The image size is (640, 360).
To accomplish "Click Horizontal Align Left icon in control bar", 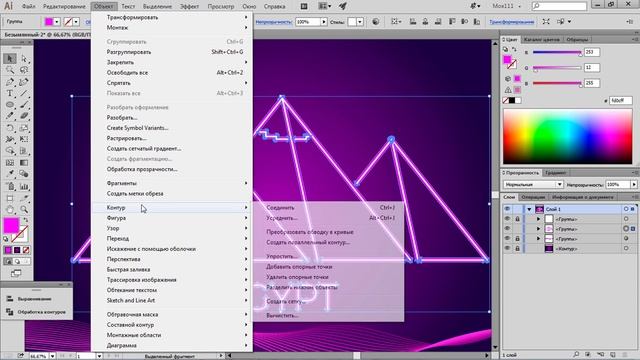I will pos(413,22).
